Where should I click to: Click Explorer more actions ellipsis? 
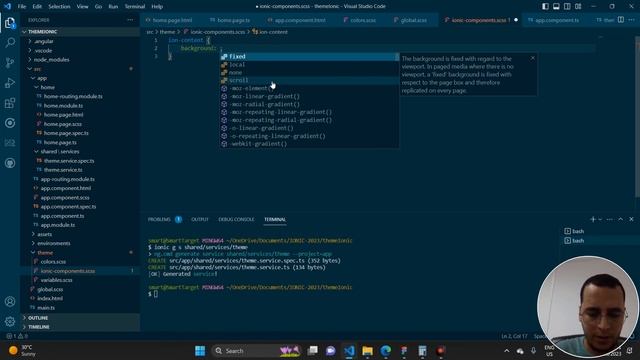pyautogui.click(x=130, y=20)
